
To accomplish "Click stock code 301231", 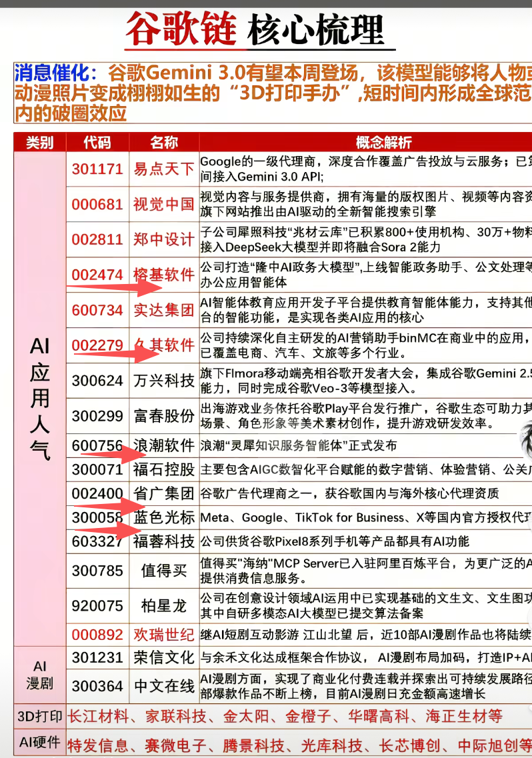I will 97,657.
